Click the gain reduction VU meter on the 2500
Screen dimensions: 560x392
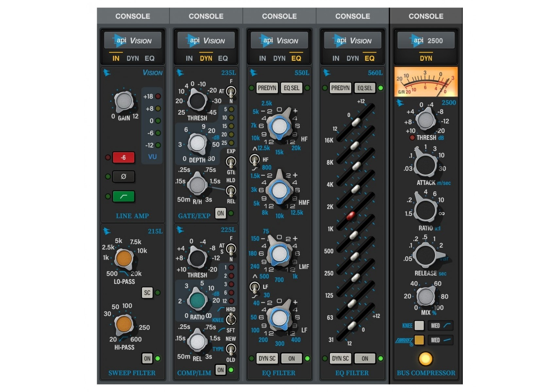[426, 82]
